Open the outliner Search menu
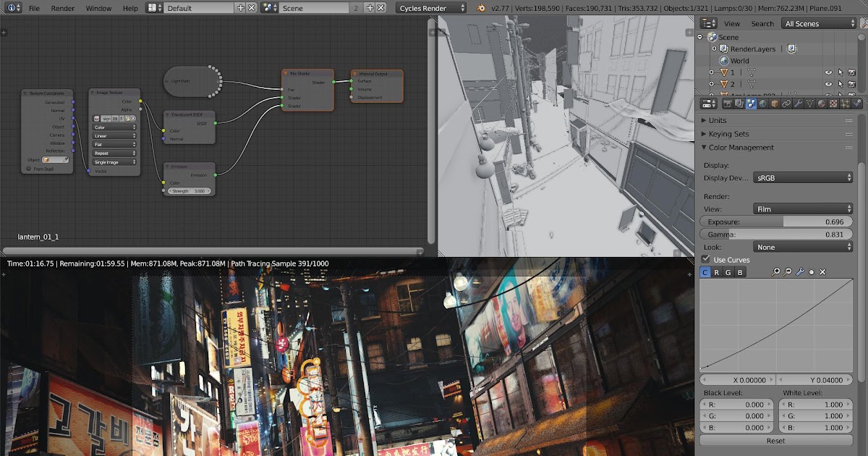The height and width of the screenshot is (456, 868). coord(762,23)
